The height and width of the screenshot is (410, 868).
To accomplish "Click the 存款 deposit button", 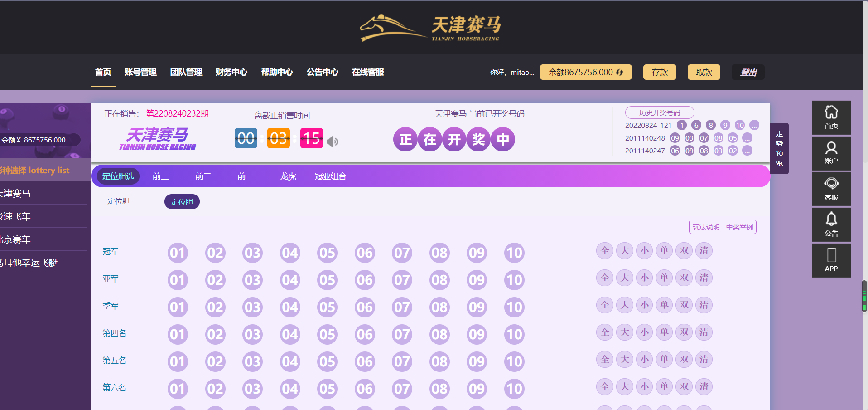I will [659, 73].
